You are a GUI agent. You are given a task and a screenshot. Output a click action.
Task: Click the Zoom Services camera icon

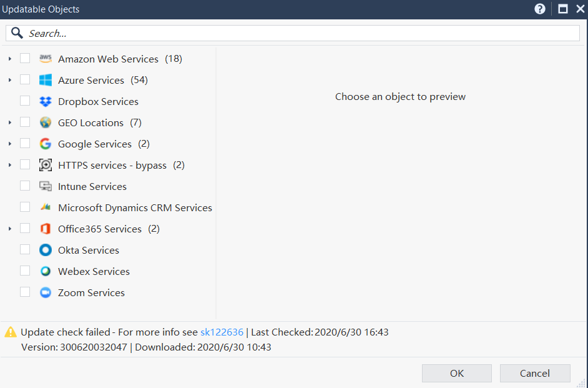coord(45,292)
